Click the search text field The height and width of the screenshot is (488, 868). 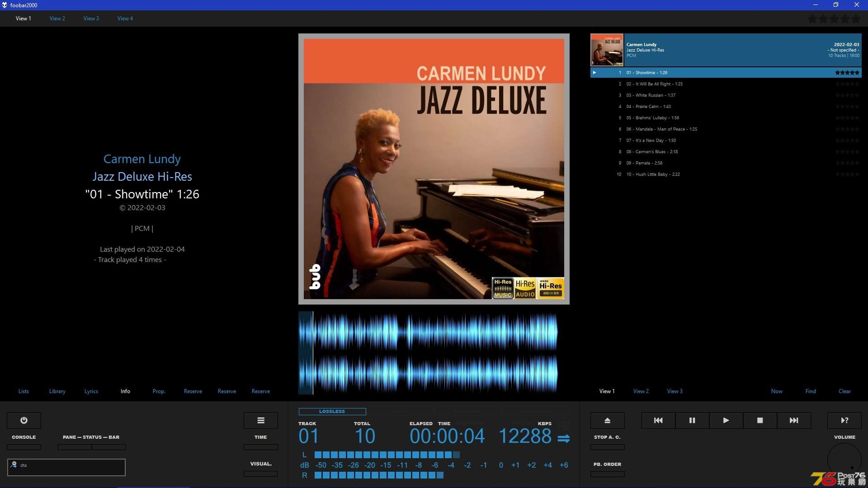[x=66, y=467]
